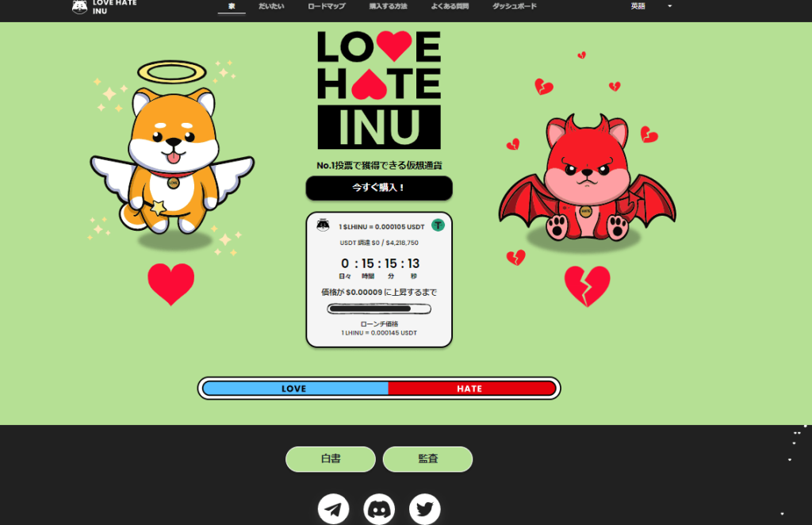Open the Twitter social icon
Screen dimensions: 812x525
[425, 509]
